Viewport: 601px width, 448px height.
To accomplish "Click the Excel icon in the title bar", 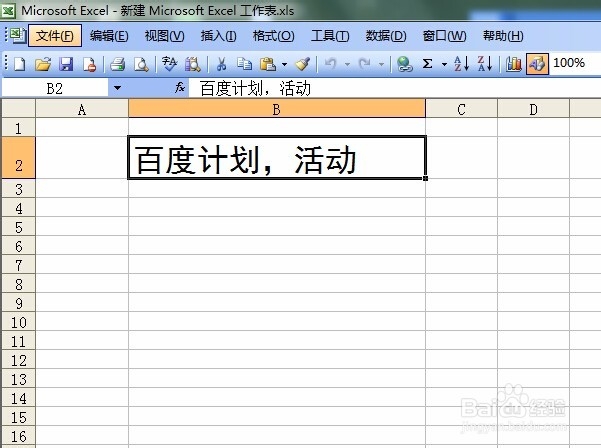I will pyautogui.click(x=8, y=10).
